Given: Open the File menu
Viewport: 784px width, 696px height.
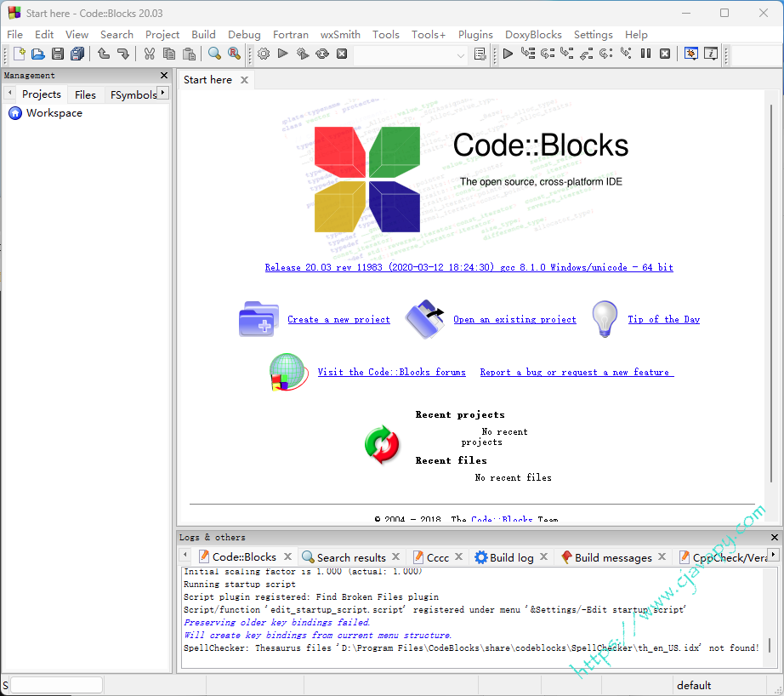Looking at the screenshot, I should coord(14,35).
